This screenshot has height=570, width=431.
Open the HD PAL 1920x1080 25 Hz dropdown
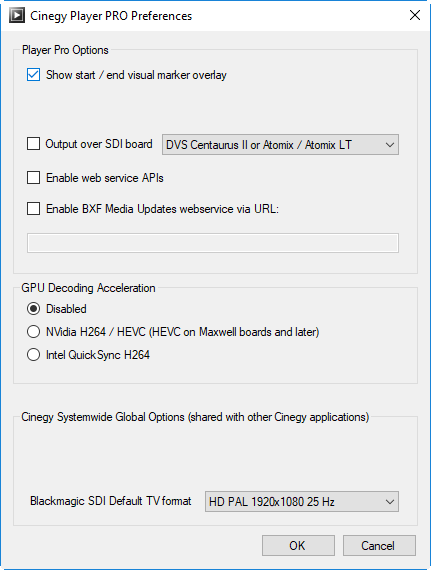pos(302,502)
